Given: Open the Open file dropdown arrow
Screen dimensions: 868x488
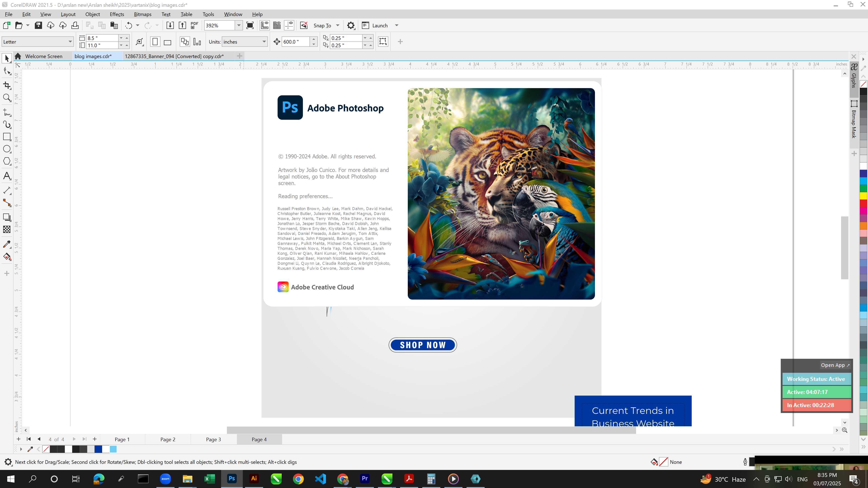Looking at the screenshot, I should pos(28,25).
